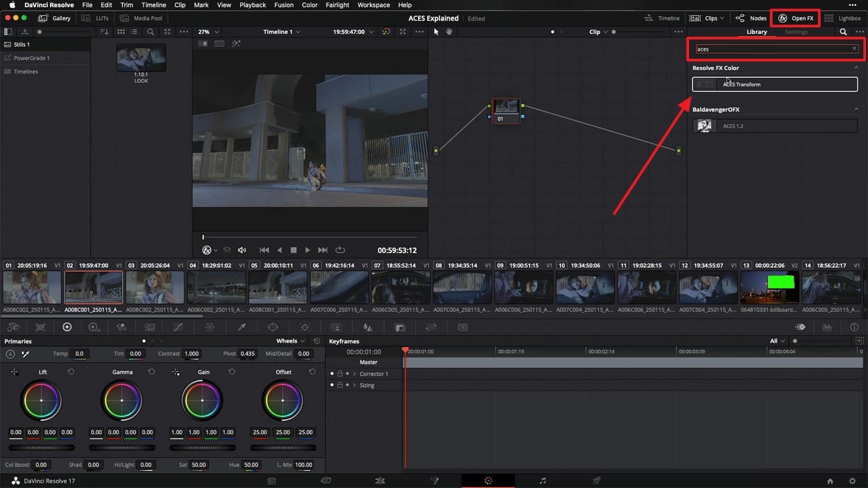Switch to the Nodes panel
868x488 pixels.
click(x=751, y=18)
